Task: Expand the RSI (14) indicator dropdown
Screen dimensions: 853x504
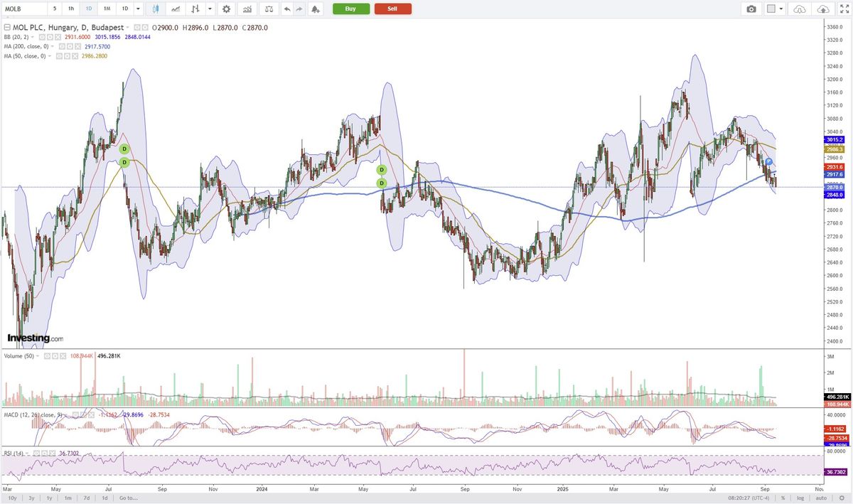Action: (x=28, y=453)
